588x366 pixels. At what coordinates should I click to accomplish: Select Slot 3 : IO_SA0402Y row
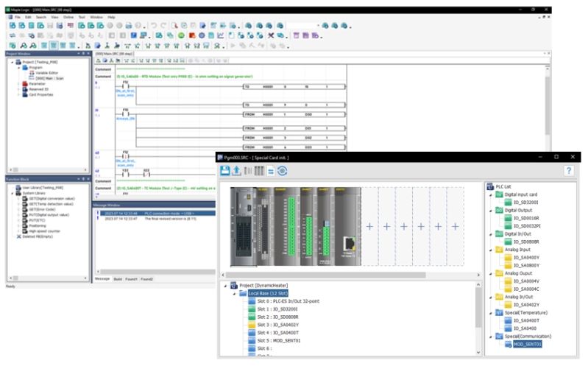click(x=278, y=325)
